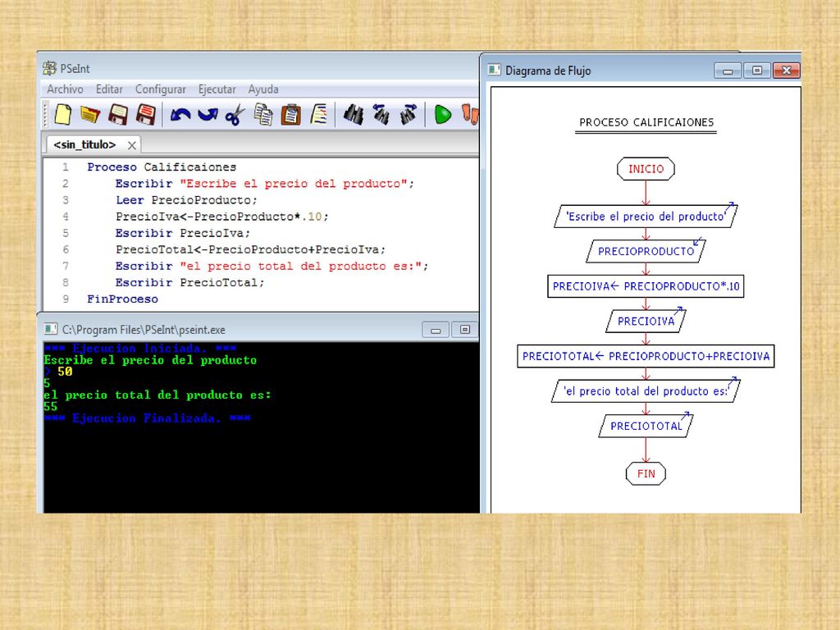The image size is (840, 630).
Task: Open Find with the binoculars icon
Action: (354, 114)
